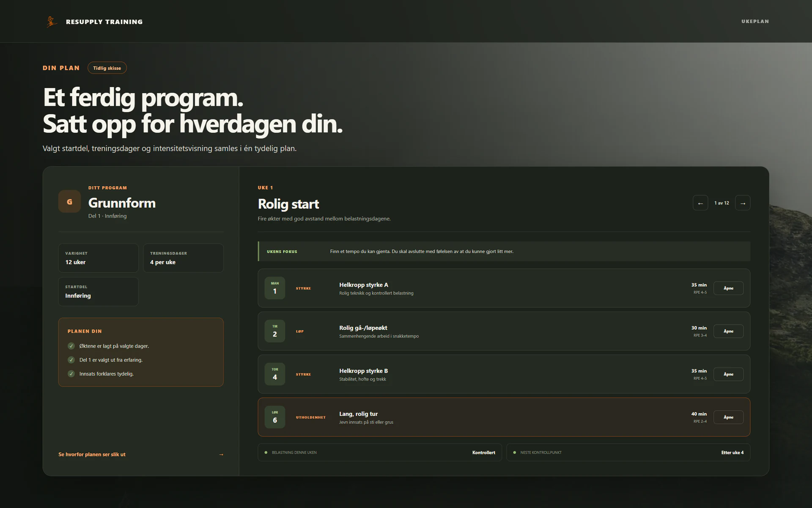Select the Monday day 1 badge

(275, 288)
